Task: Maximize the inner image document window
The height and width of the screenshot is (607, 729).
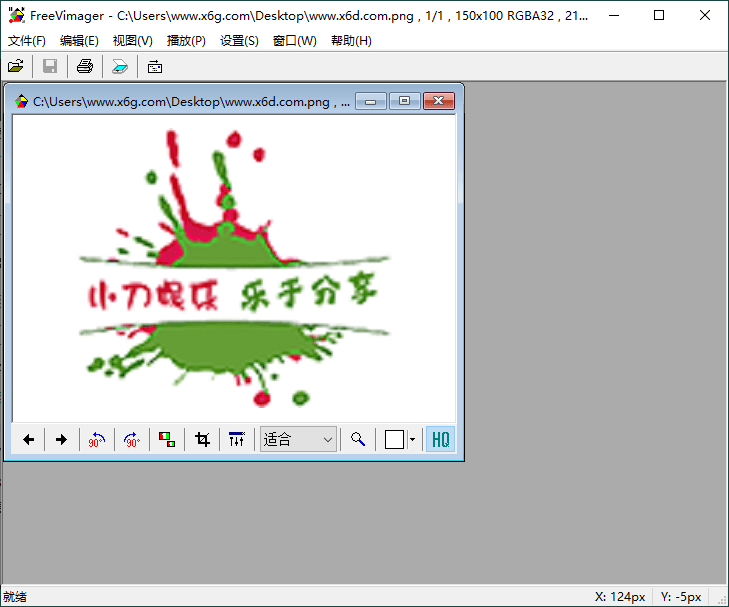Action: pyautogui.click(x=404, y=101)
